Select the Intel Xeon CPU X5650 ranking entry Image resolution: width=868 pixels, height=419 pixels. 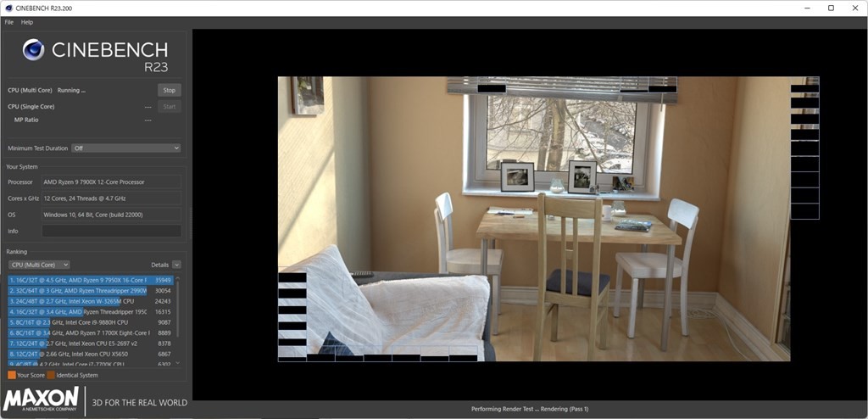click(x=78, y=354)
